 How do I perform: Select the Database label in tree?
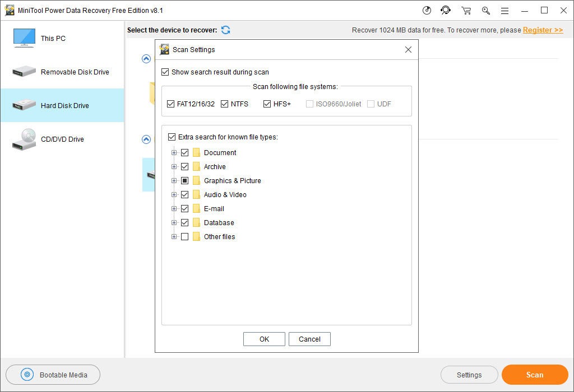click(219, 222)
